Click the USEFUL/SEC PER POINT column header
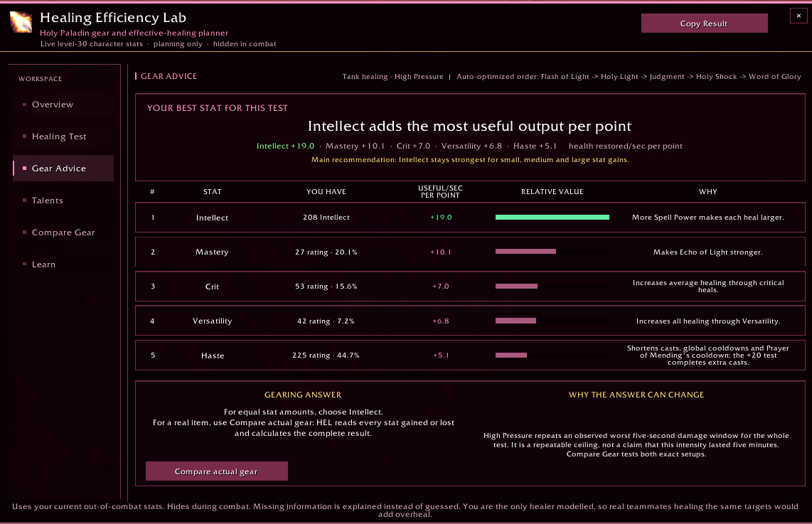This screenshot has height=524, width=812. [x=441, y=191]
